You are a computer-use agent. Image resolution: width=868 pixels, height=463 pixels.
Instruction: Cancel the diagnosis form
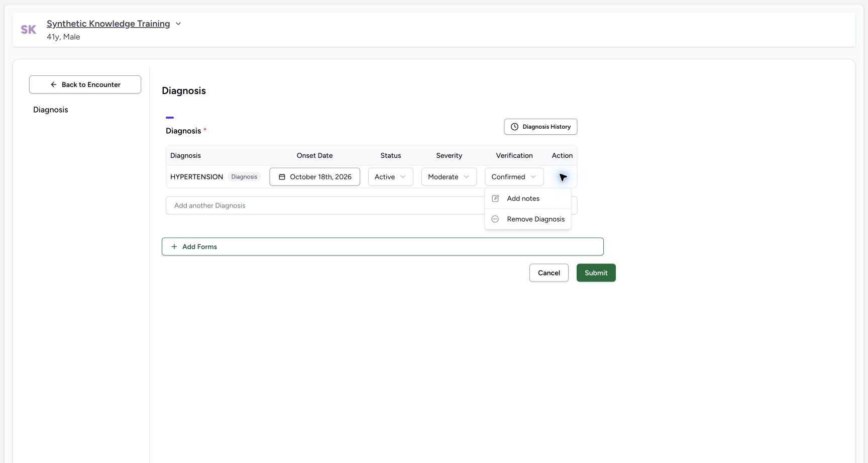click(549, 273)
